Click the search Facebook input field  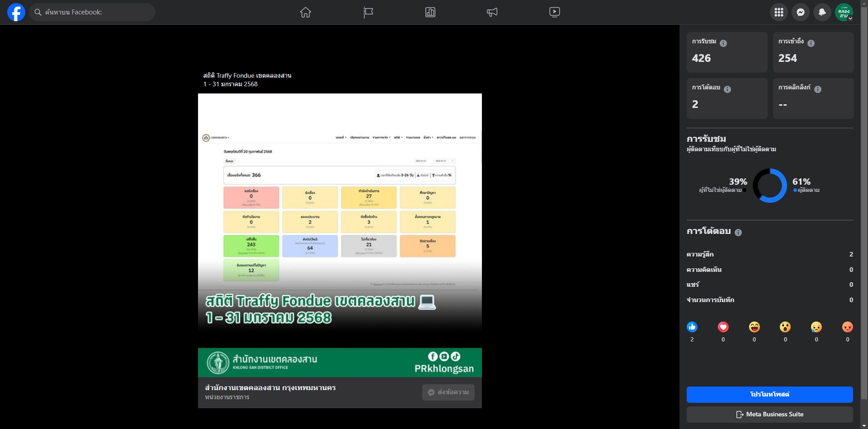click(x=93, y=12)
